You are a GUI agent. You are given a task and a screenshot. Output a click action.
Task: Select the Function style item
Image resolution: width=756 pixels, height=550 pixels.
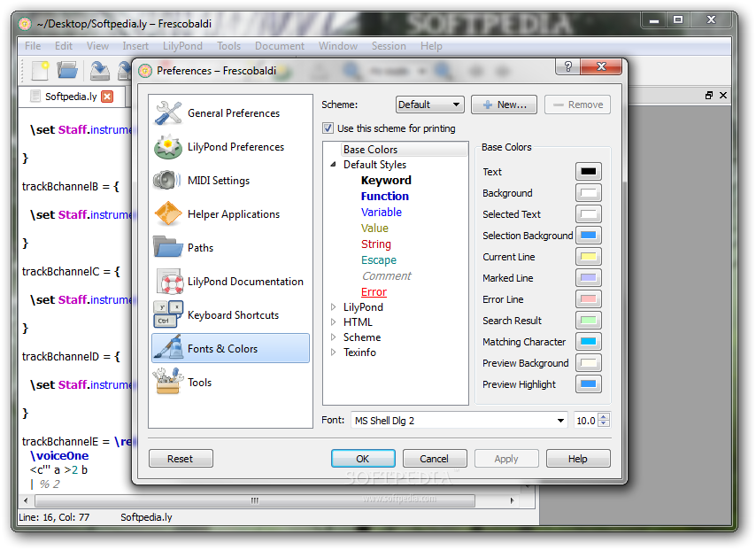pyautogui.click(x=385, y=197)
